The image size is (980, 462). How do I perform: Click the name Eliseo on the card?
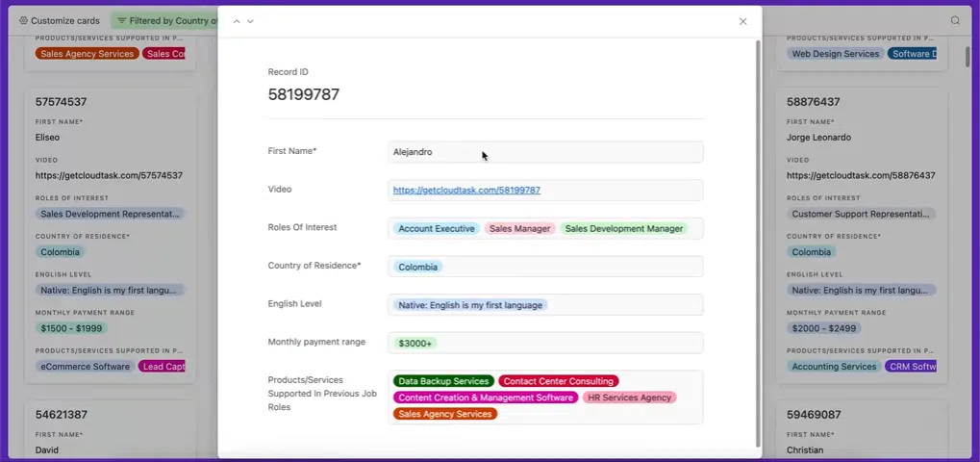click(x=47, y=137)
